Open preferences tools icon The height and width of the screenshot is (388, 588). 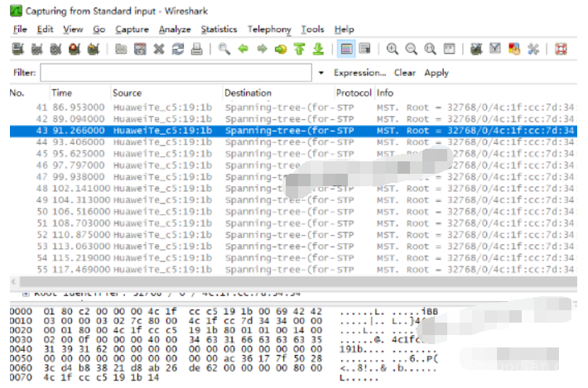(533, 49)
